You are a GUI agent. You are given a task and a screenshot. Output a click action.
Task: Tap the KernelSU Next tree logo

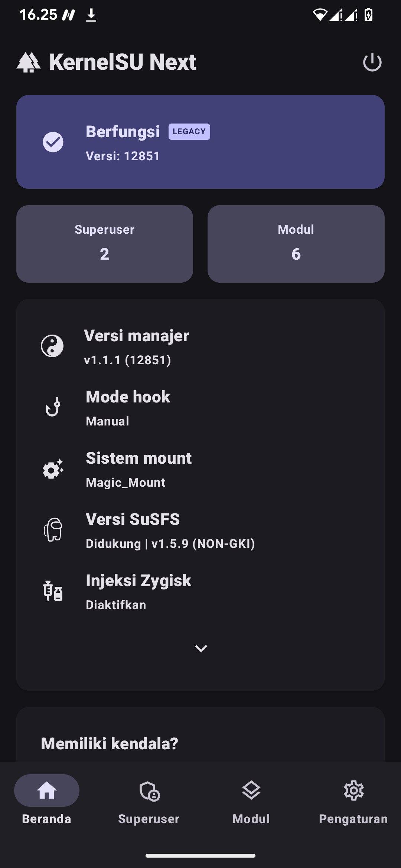[29, 62]
